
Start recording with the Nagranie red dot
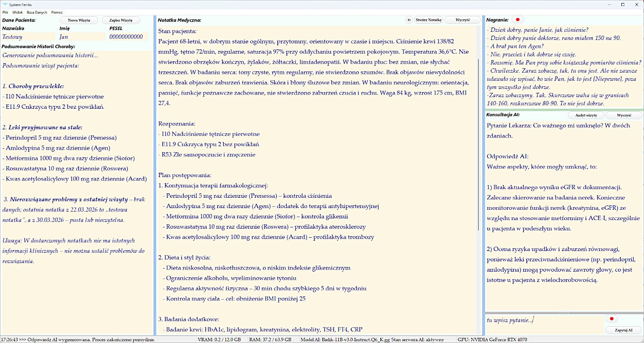[517, 19]
